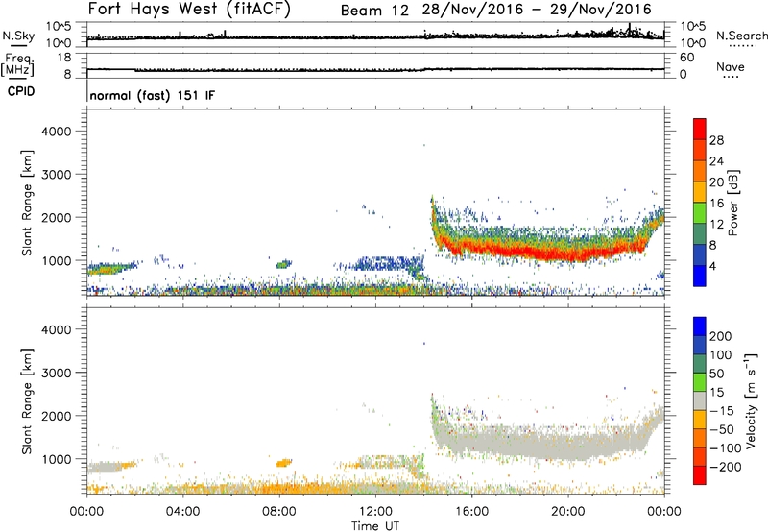
Task: Click the velocity panel 'Slant Range [km]' label
Action: click(x=27, y=400)
